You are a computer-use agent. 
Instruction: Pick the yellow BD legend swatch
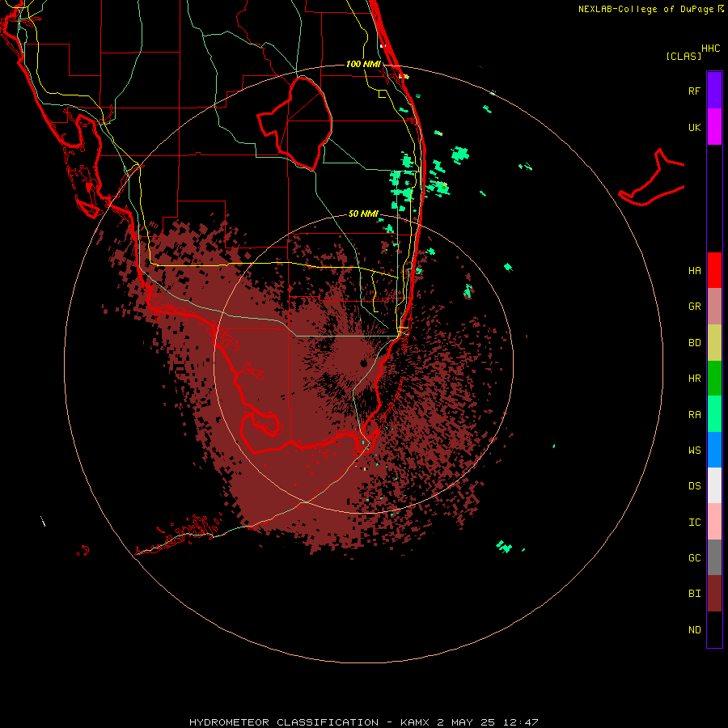[x=714, y=343]
